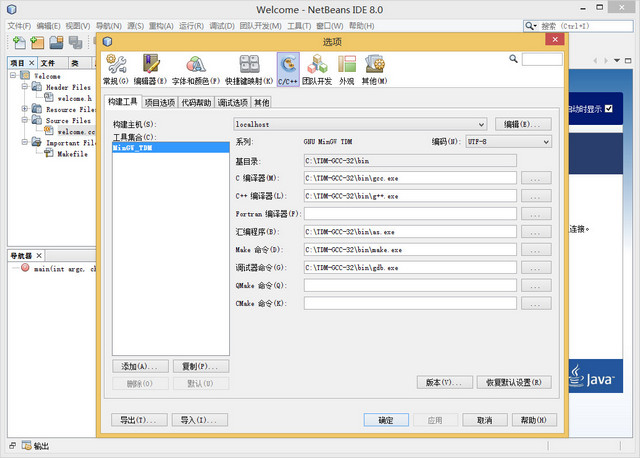The image size is (640, 458).
Task: Click 导出(T) Export button
Action: tap(139, 420)
